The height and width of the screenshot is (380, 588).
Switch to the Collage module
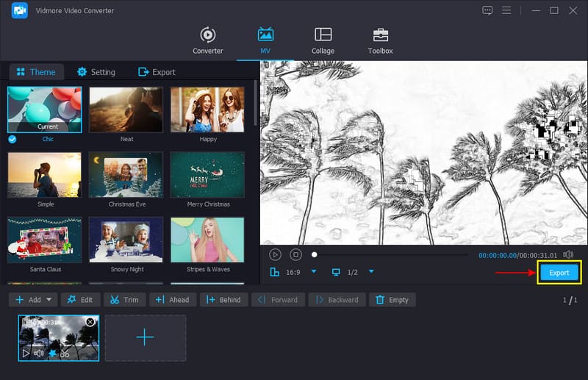pos(323,40)
